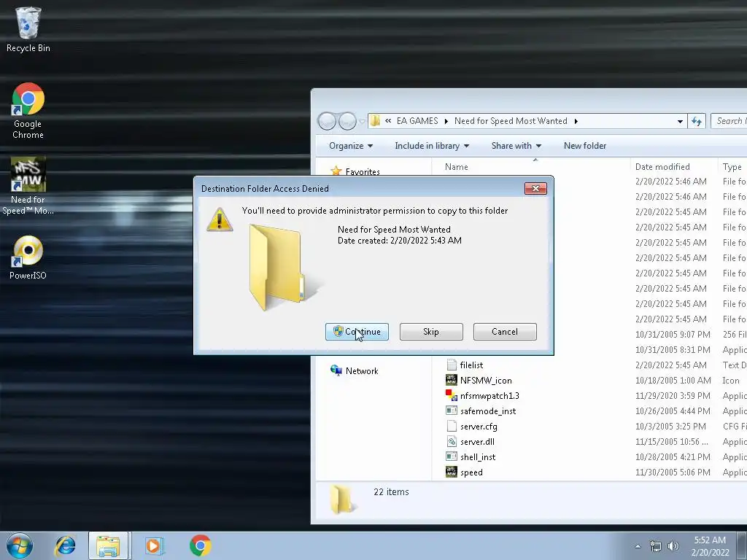The height and width of the screenshot is (560, 747).
Task: Select the safemode_inst file
Action: [x=488, y=411]
